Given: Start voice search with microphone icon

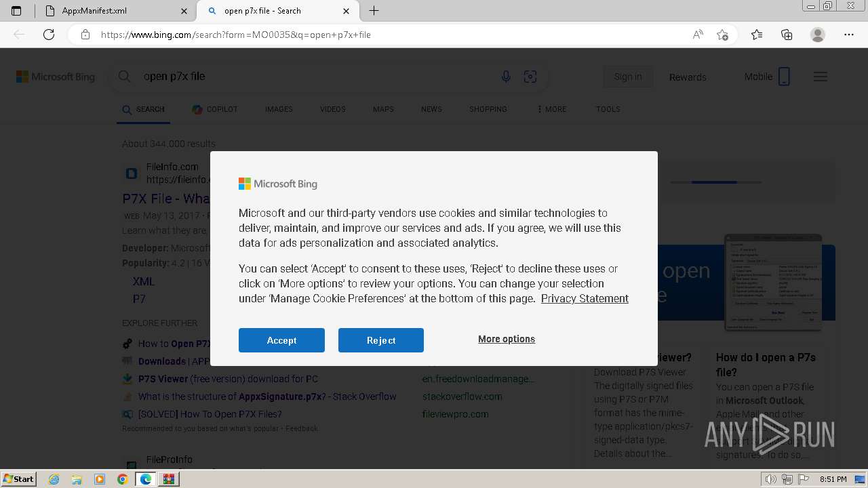Looking at the screenshot, I should pyautogui.click(x=506, y=77).
